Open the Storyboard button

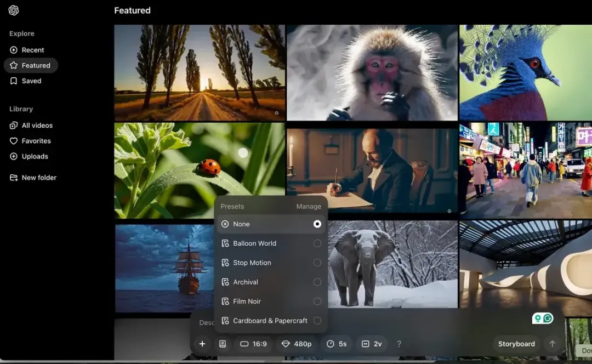coord(516,344)
